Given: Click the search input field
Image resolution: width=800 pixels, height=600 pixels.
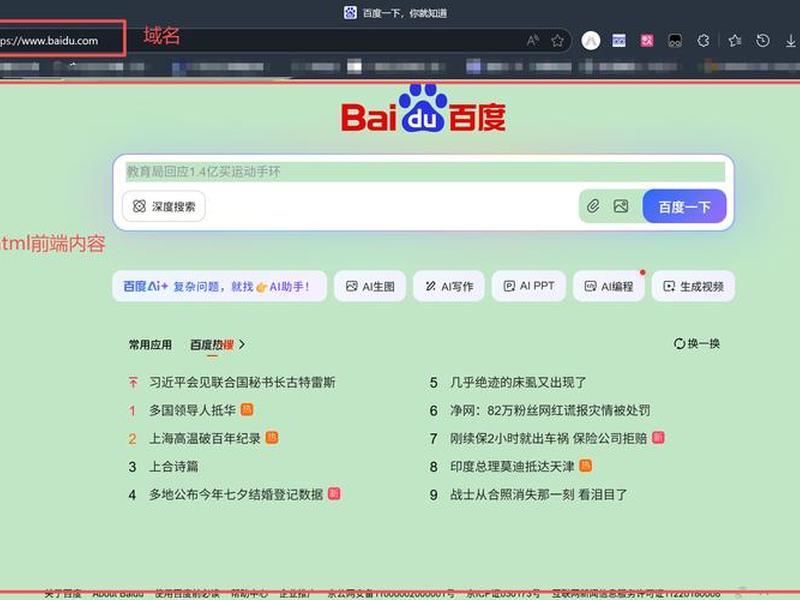Looking at the screenshot, I should pyautogui.click(x=425, y=172).
